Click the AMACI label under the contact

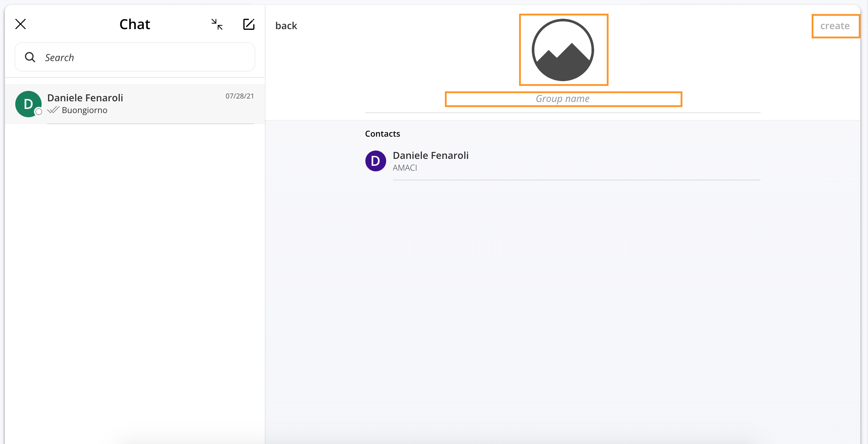coord(405,168)
